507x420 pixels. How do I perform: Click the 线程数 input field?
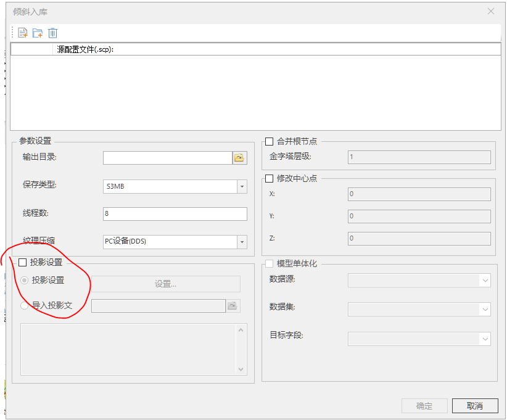(x=175, y=214)
